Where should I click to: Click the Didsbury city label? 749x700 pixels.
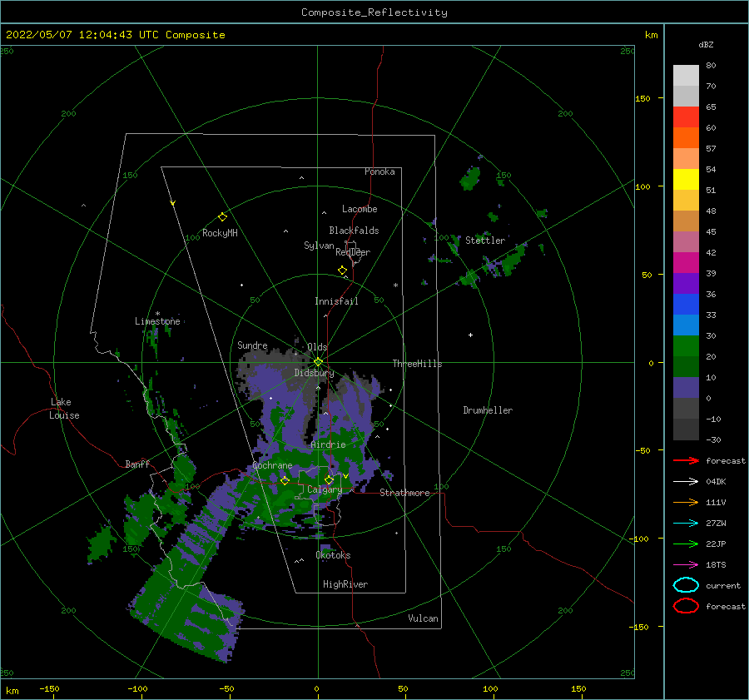(314, 373)
